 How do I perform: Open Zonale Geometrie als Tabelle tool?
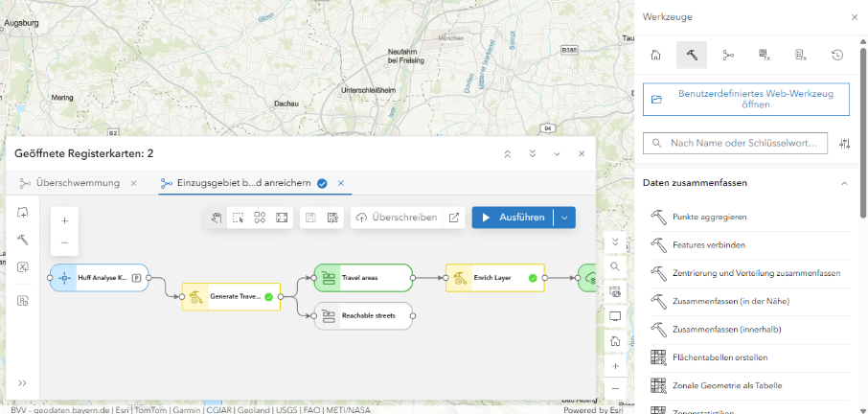[x=749, y=386]
